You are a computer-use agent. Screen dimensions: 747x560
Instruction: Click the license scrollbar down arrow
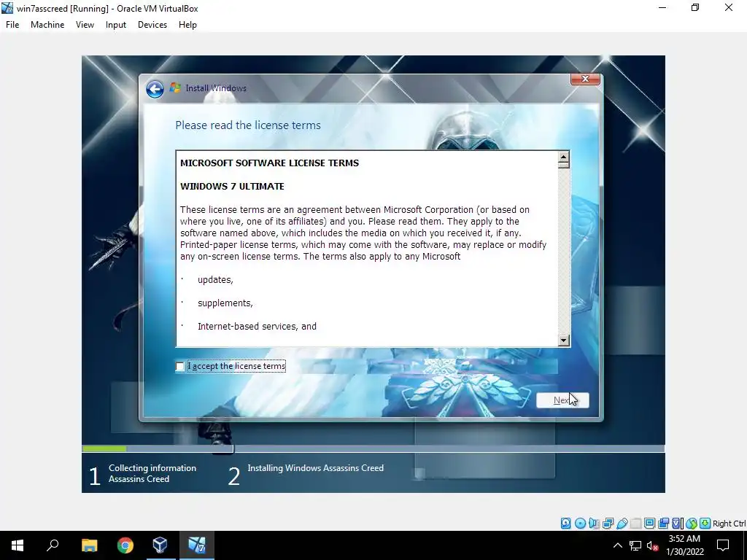point(564,340)
